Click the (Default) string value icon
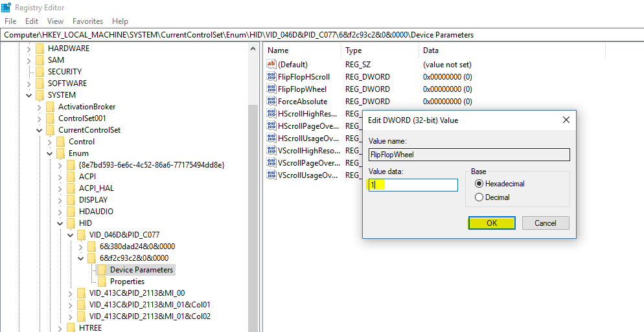The height and width of the screenshot is (332, 644). (x=271, y=65)
